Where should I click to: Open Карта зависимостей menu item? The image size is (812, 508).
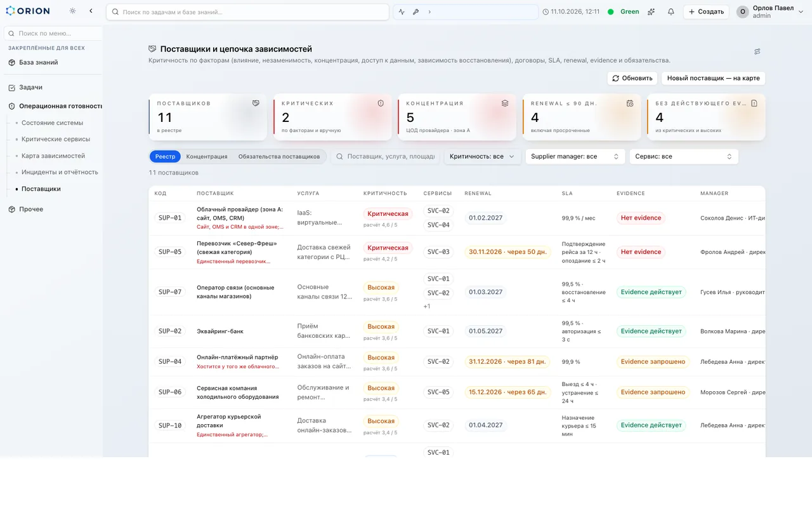(53, 156)
